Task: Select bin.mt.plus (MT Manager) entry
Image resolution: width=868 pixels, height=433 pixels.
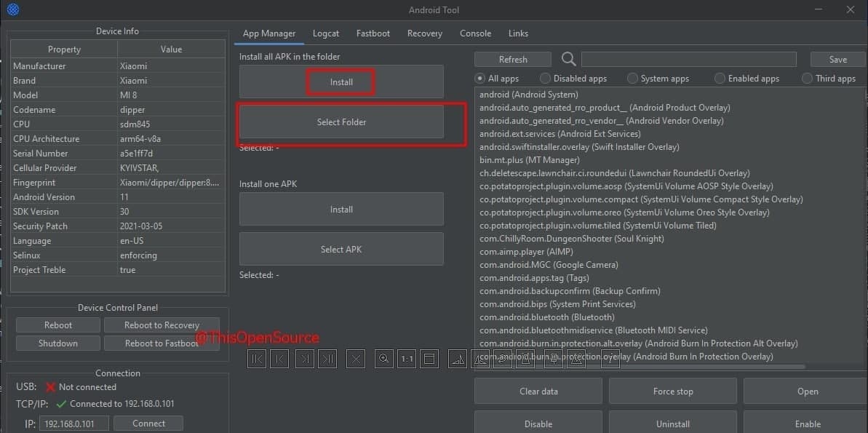Action: 529,160
